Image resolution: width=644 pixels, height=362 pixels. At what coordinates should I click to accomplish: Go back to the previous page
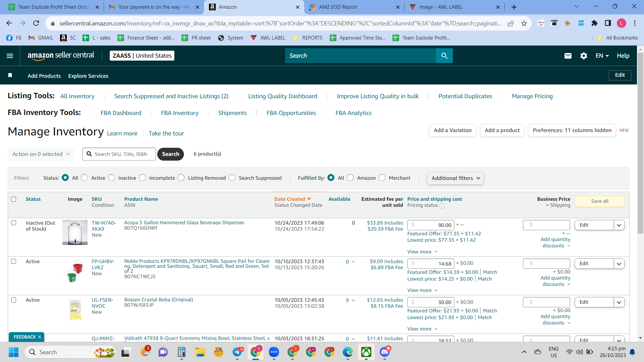(x=9, y=23)
